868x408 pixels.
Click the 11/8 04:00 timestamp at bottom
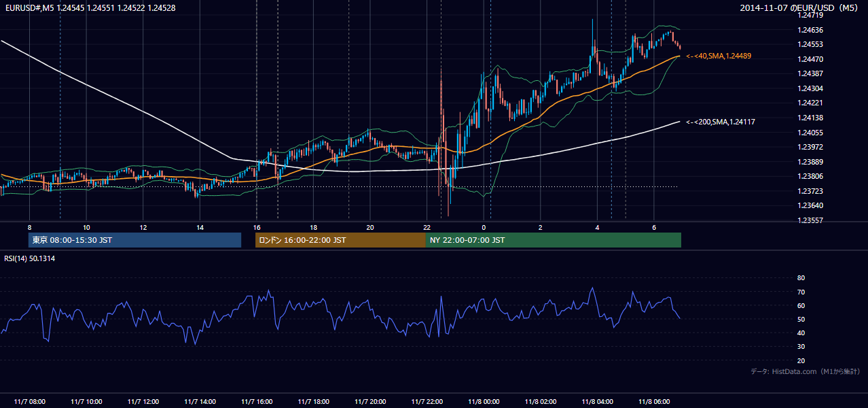597,402
